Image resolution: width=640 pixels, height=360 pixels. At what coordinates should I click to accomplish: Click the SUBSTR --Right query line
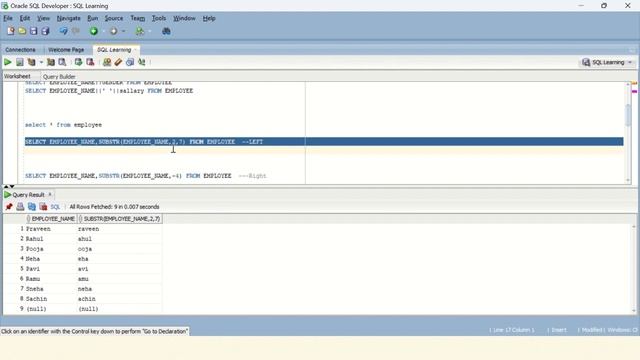point(145,176)
